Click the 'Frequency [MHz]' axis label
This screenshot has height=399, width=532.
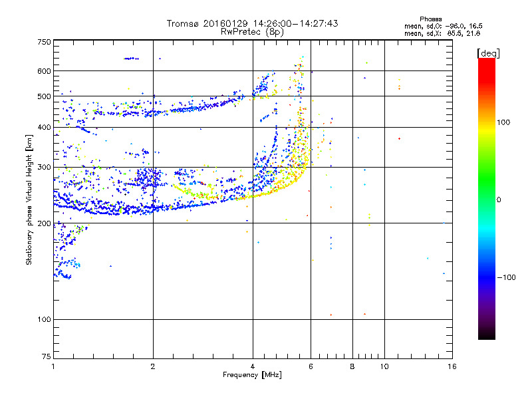(252, 375)
